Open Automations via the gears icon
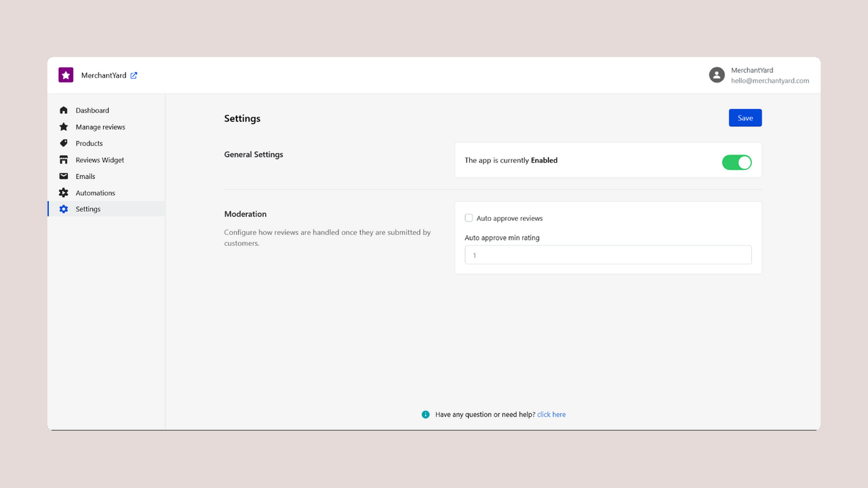The height and width of the screenshot is (488, 868). pos(64,192)
